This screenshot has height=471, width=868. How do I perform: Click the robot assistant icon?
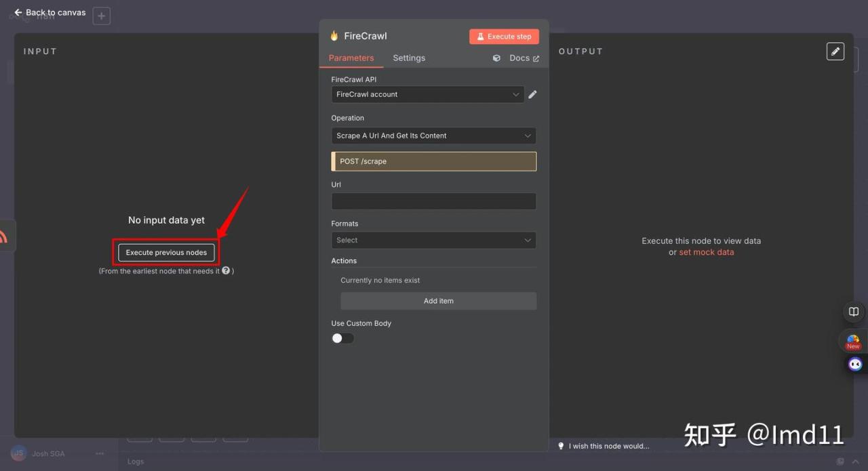(x=855, y=365)
